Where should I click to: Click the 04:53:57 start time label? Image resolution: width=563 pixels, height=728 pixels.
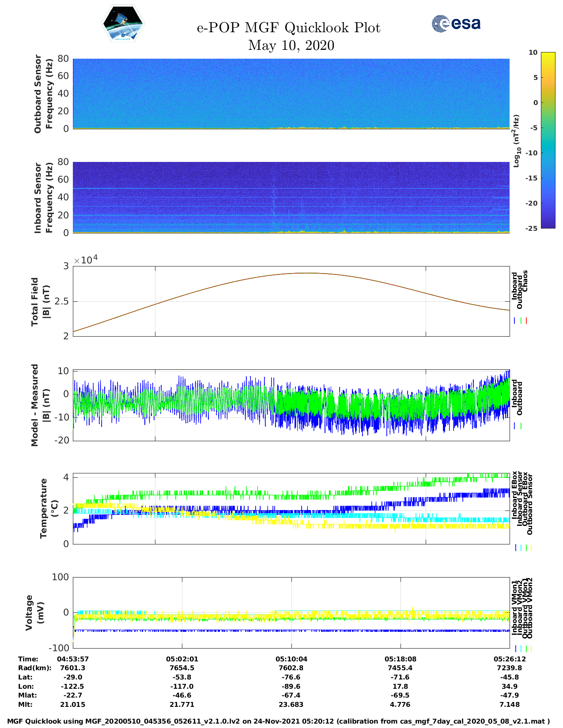tap(73, 659)
